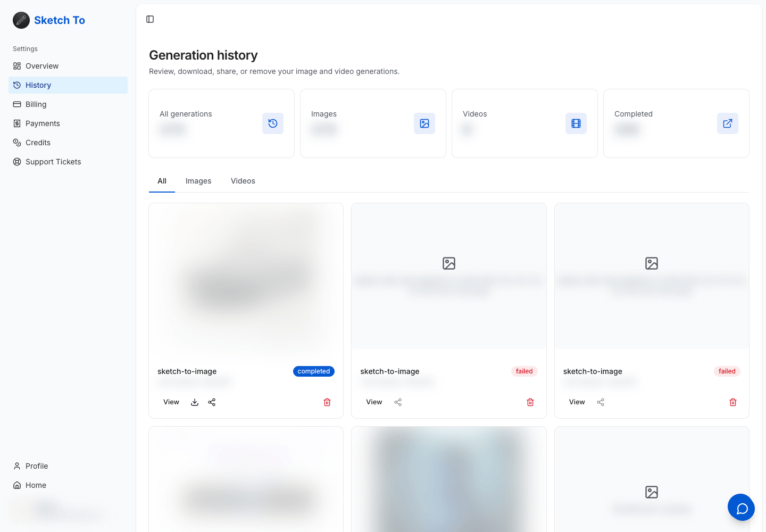View the completed sketch-to-image generation

(171, 402)
